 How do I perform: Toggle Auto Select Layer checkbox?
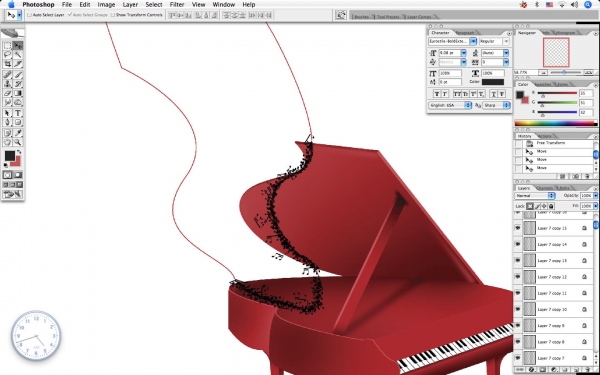click(29, 15)
